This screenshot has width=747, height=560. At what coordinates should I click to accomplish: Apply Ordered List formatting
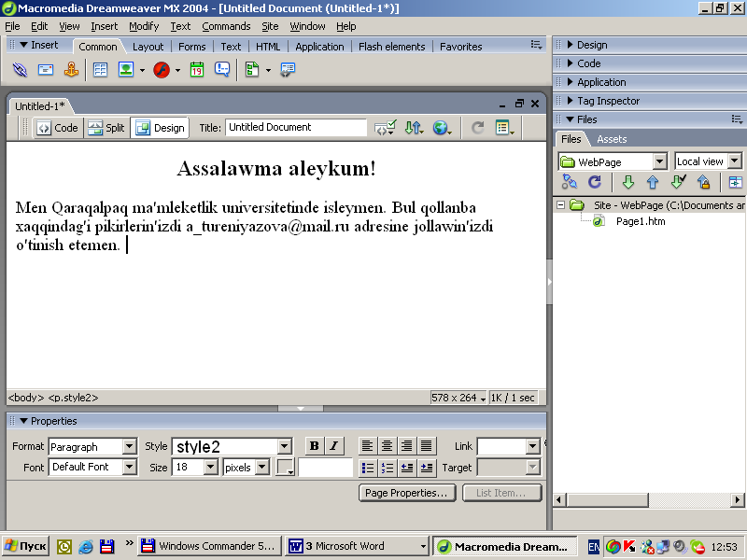point(387,469)
